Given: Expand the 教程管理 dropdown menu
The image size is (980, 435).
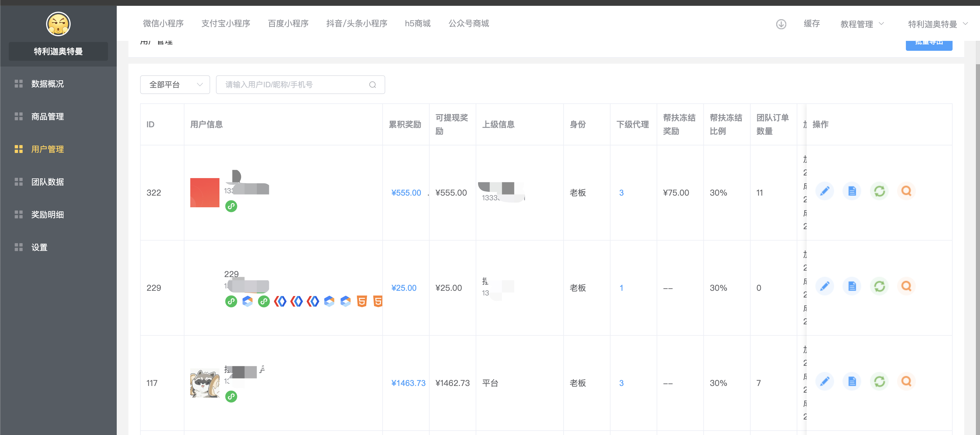Looking at the screenshot, I should [862, 24].
